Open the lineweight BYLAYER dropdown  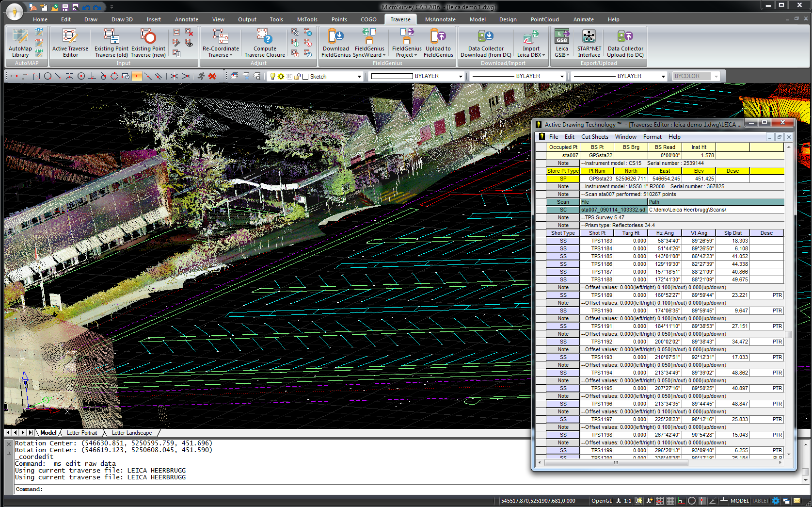point(663,77)
